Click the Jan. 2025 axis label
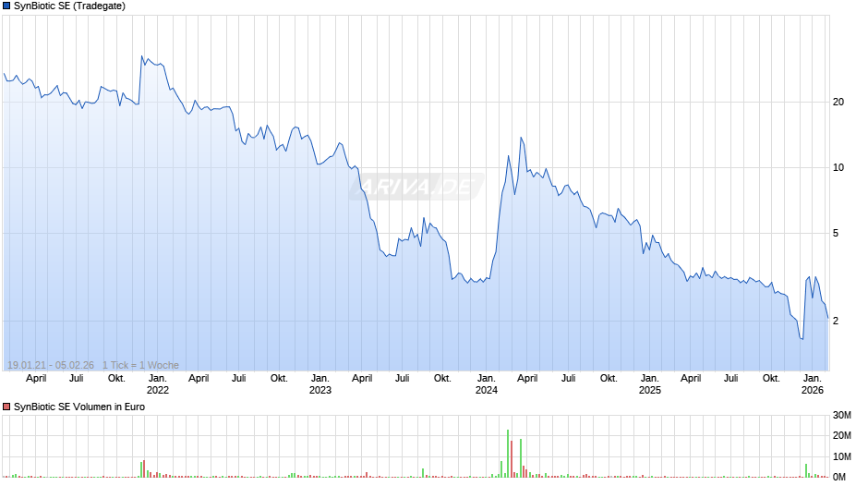868x486 pixels. coord(650,384)
